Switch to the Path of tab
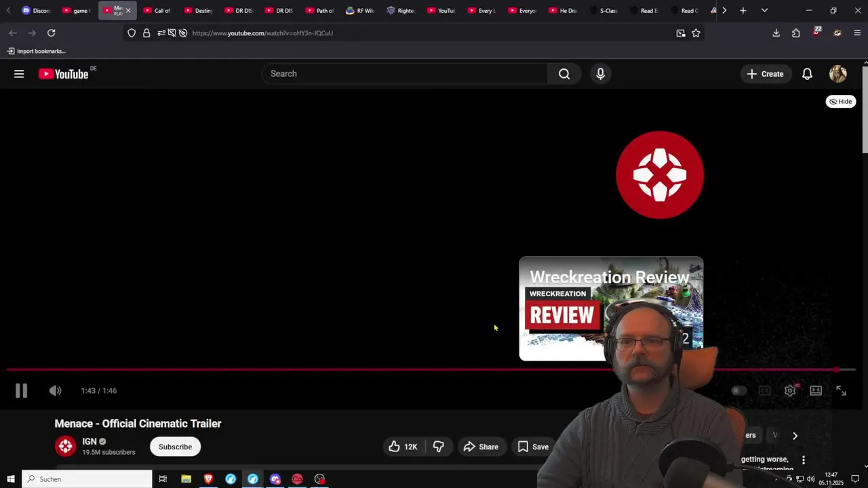This screenshot has width=868, height=488. (320, 10)
